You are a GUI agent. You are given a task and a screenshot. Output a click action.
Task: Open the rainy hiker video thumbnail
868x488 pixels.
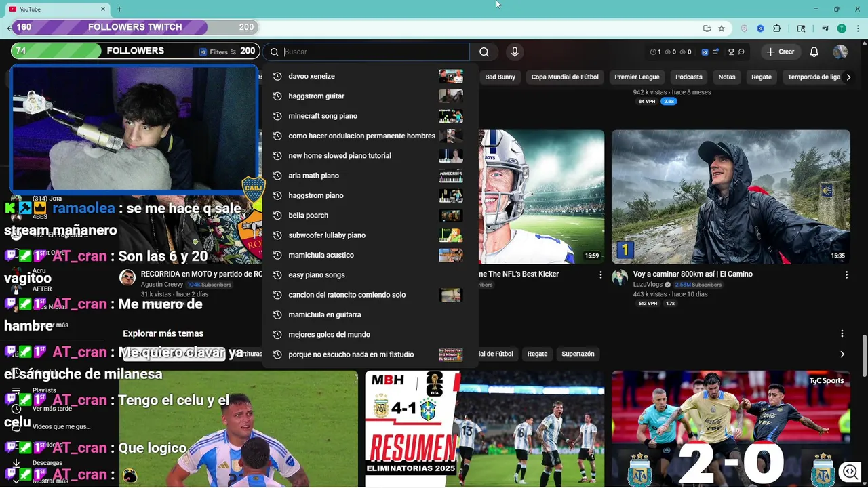tap(731, 197)
